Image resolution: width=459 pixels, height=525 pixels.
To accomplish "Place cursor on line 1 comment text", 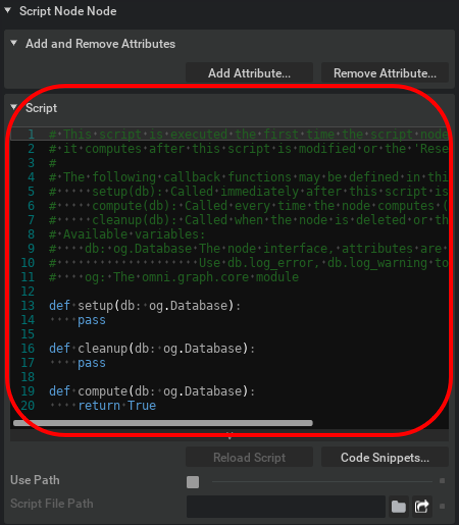I will tap(248, 134).
